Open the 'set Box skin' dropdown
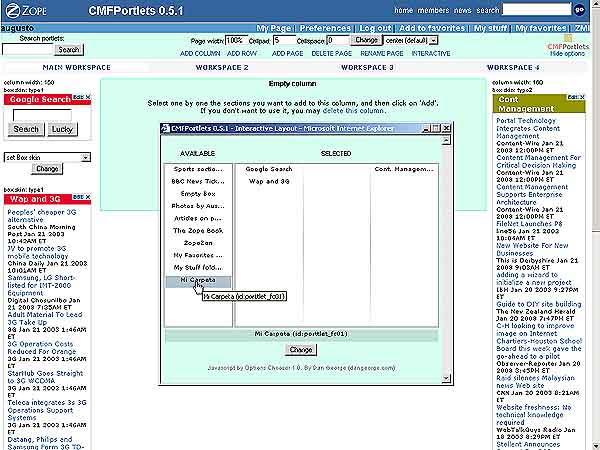The image size is (600, 450). tap(86, 157)
